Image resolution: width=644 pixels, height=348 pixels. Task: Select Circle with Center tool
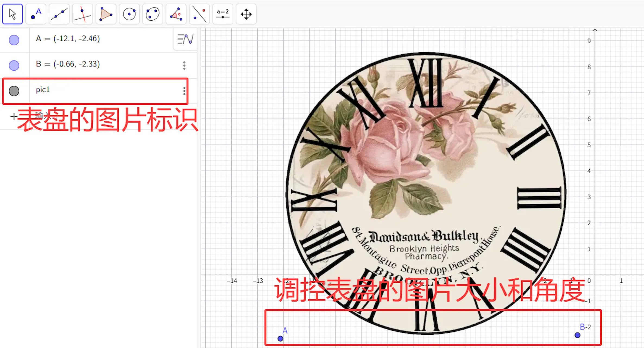pyautogui.click(x=129, y=14)
